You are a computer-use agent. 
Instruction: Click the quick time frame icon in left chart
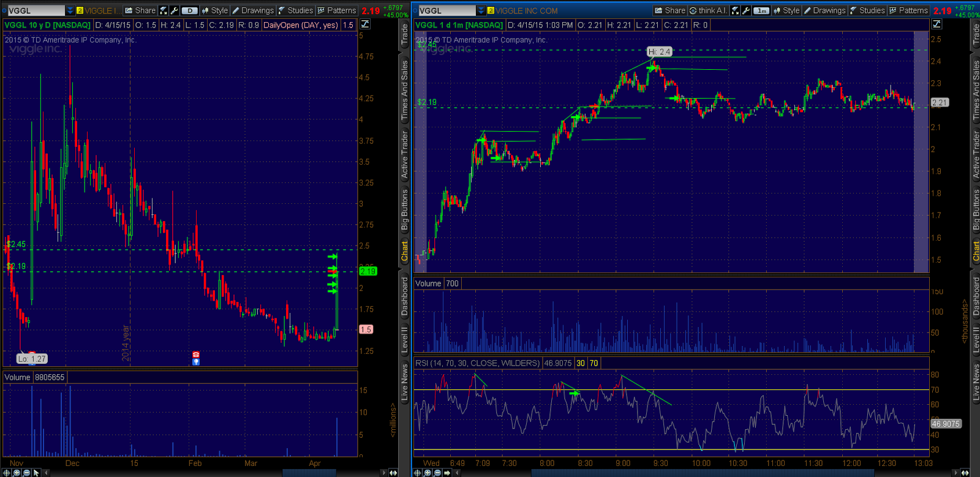coord(164,10)
